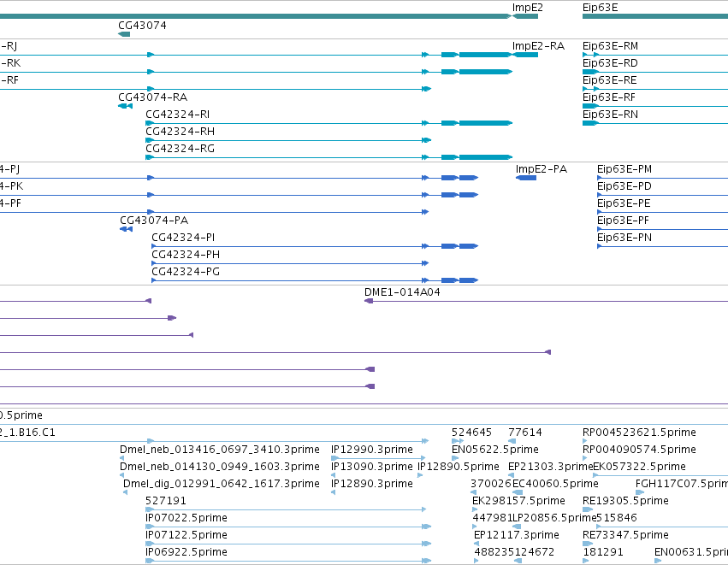Click the 370026 EST label
Viewport: 728px width, 565px height.
click(491, 484)
